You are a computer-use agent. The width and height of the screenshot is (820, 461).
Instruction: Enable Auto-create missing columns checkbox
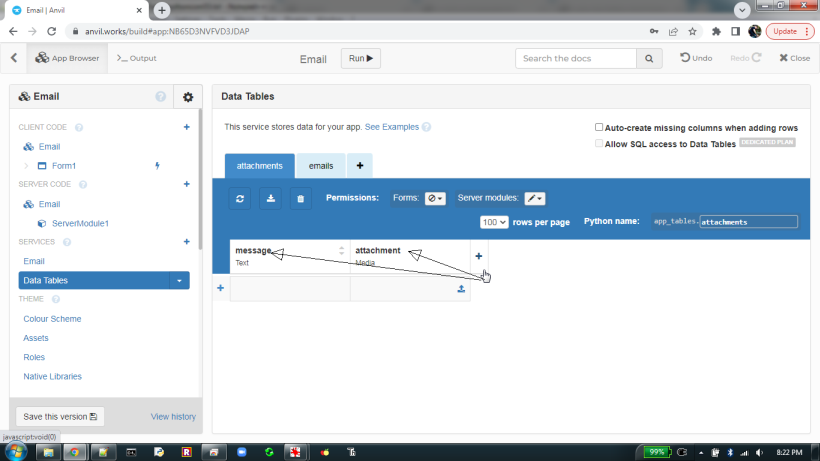(x=599, y=128)
